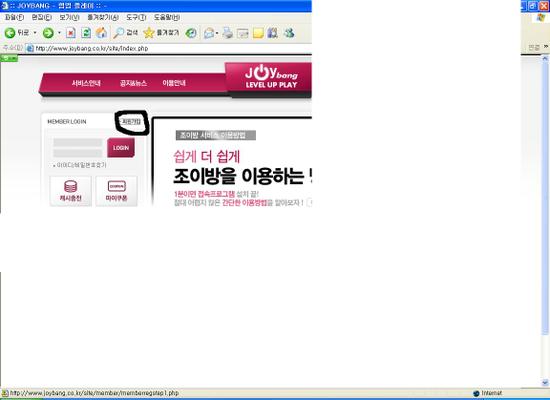The height and width of the screenshot is (400, 550).
Task: Open Search (검색) magnifier in toolbar
Action: coord(125,33)
